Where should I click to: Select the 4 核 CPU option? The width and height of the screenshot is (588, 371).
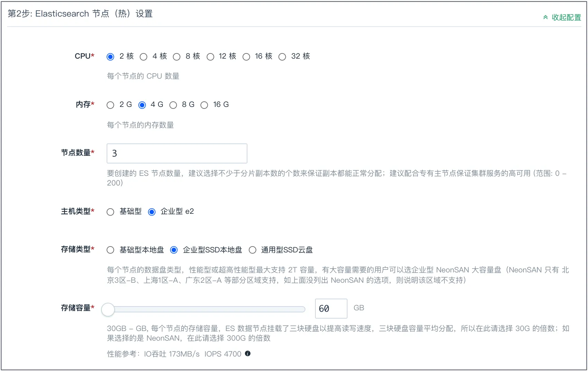tap(144, 57)
